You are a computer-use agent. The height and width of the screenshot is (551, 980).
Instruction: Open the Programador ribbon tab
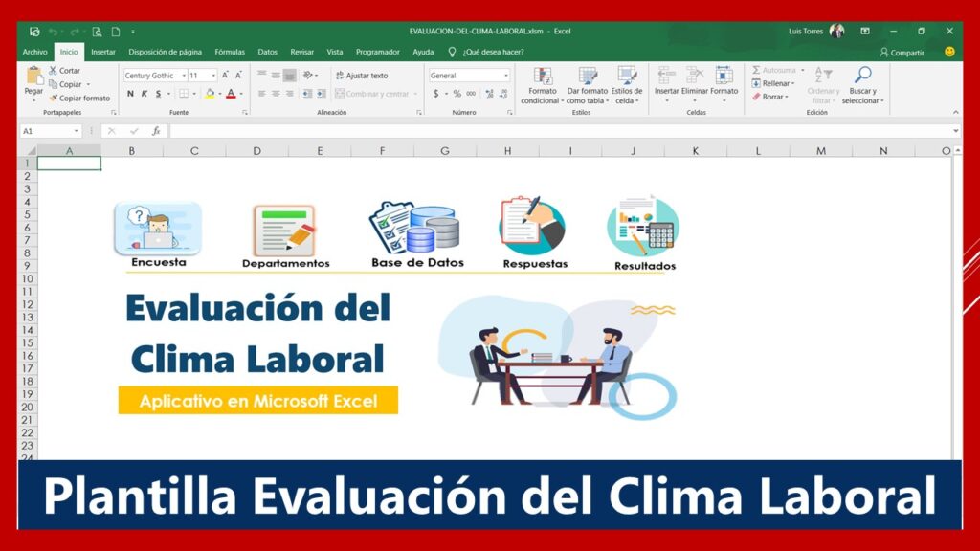point(377,53)
